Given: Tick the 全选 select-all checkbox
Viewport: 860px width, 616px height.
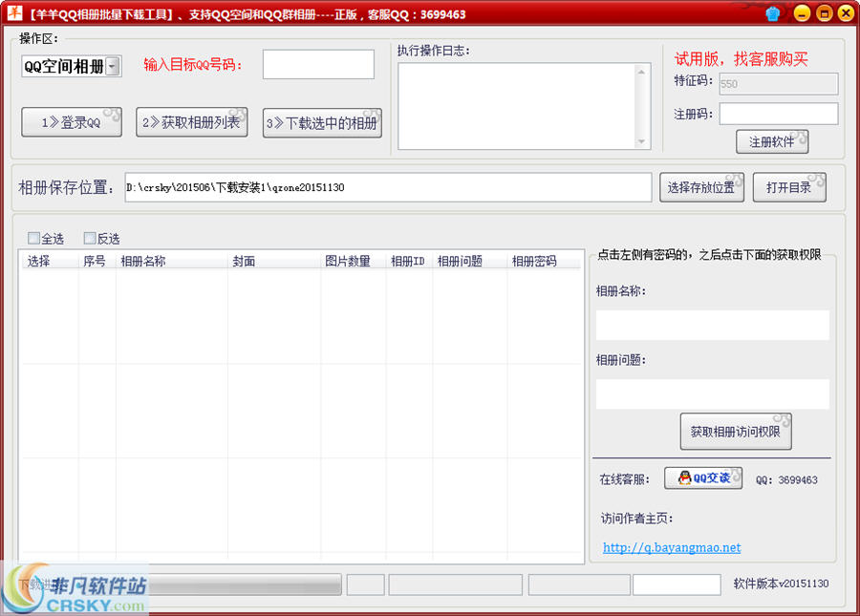Looking at the screenshot, I should click(x=34, y=239).
